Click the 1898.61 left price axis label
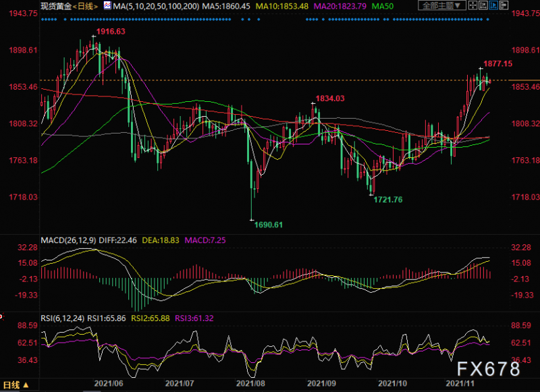 [x=23, y=50]
